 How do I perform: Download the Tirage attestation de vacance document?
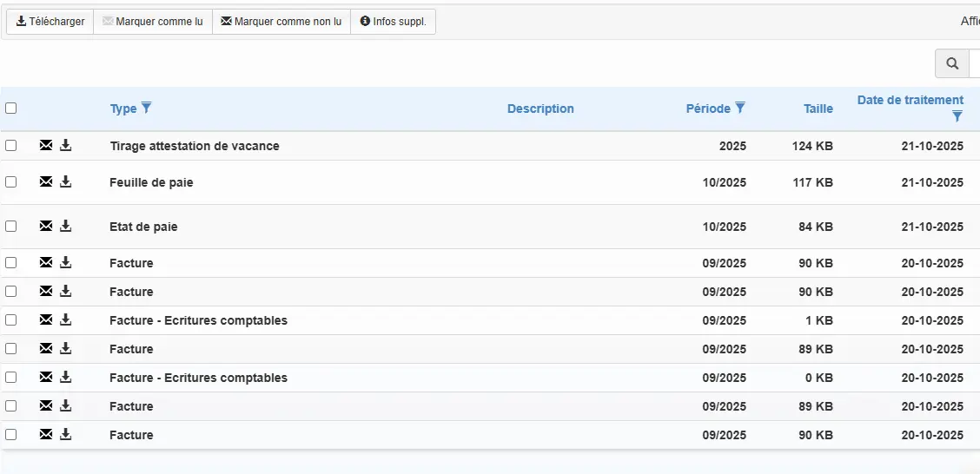[66, 146]
